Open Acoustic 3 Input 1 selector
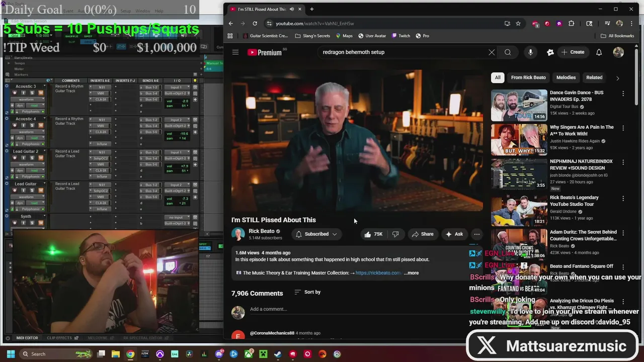 pos(177,87)
